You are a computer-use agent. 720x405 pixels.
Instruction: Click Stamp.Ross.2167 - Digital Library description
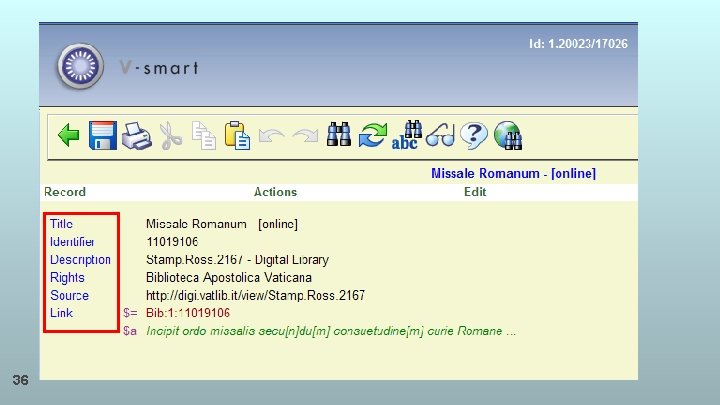237,260
